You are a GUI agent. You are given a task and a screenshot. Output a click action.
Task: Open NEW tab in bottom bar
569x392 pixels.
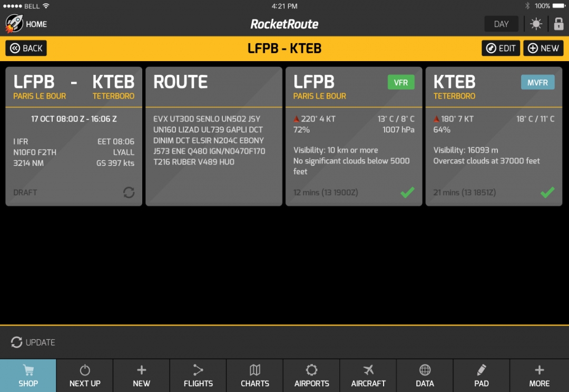(x=142, y=376)
